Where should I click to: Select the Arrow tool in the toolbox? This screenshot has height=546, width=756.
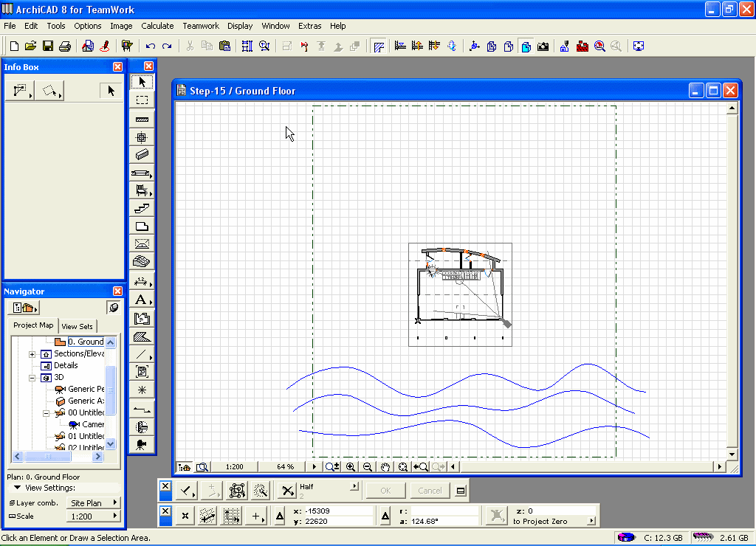(142, 82)
